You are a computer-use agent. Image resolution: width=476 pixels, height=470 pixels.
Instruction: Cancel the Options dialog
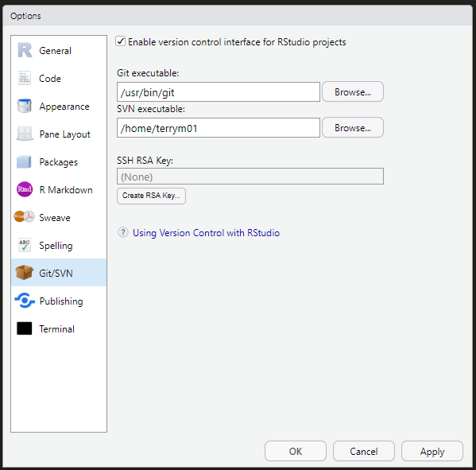click(364, 451)
